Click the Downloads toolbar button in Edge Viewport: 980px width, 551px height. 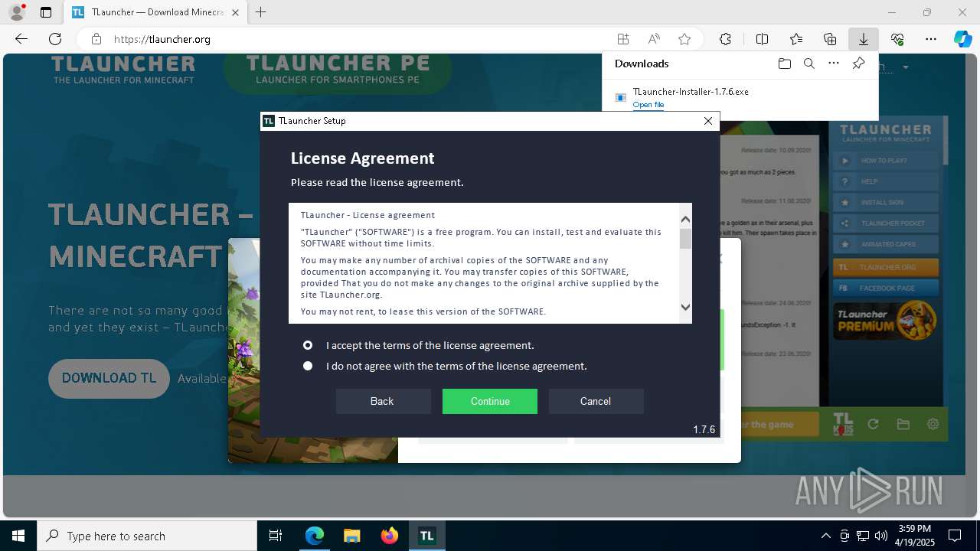click(x=863, y=39)
